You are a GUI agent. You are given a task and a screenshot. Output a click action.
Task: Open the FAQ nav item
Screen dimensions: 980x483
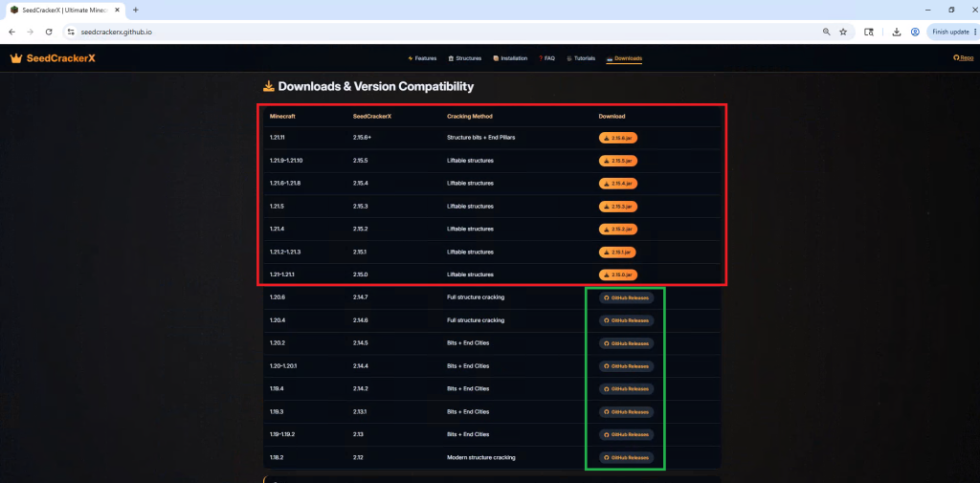[546, 58]
